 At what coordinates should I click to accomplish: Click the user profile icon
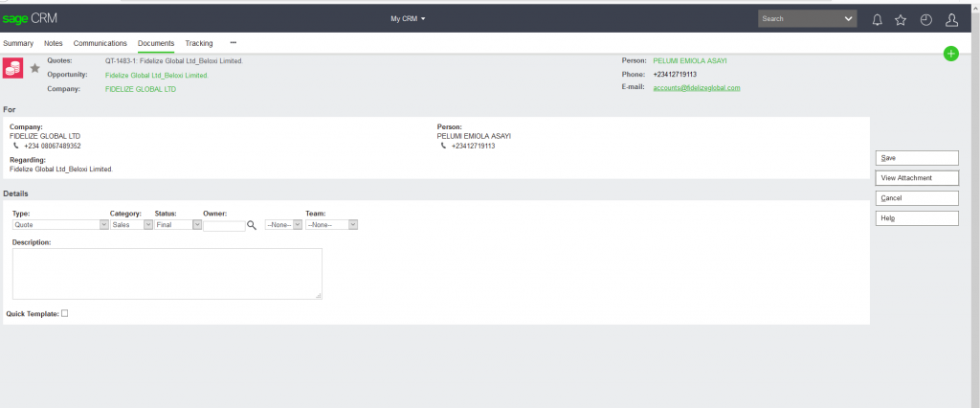click(x=951, y=19)
